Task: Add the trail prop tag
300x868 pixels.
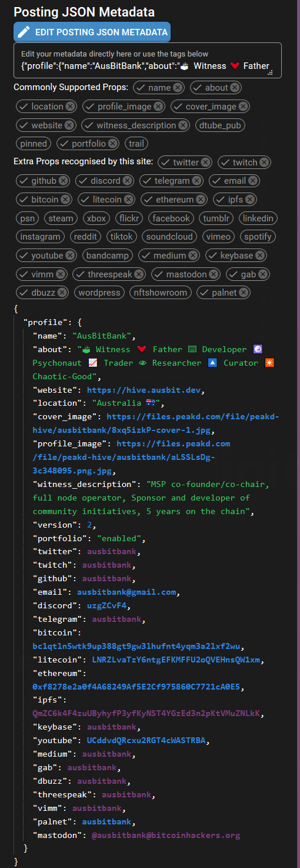Action: 136,144
